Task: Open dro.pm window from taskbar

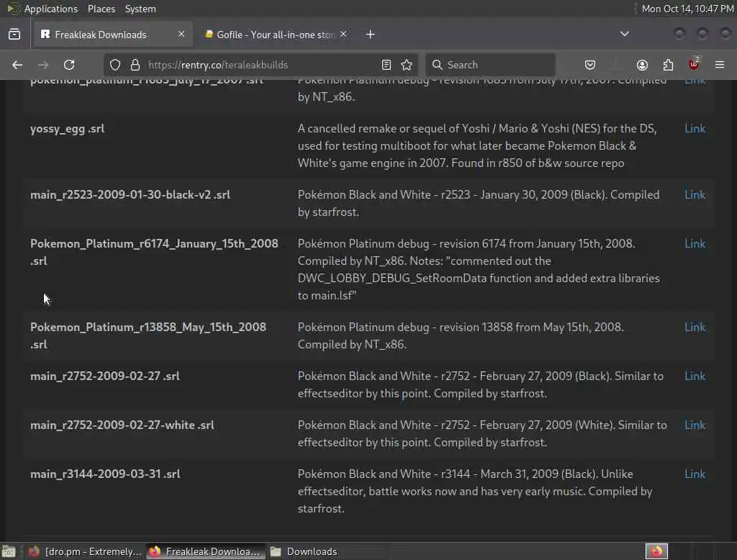Action: point(84,551)
